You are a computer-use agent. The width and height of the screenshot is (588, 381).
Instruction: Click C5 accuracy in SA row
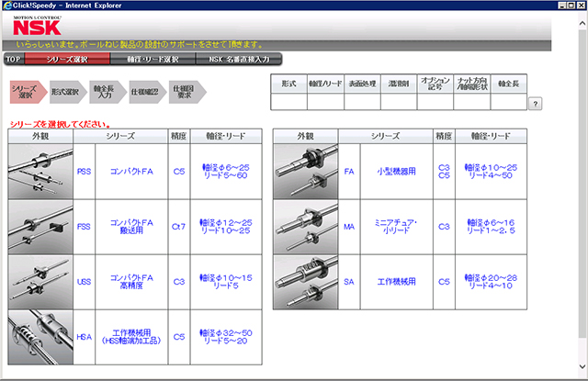coord(444,282)
